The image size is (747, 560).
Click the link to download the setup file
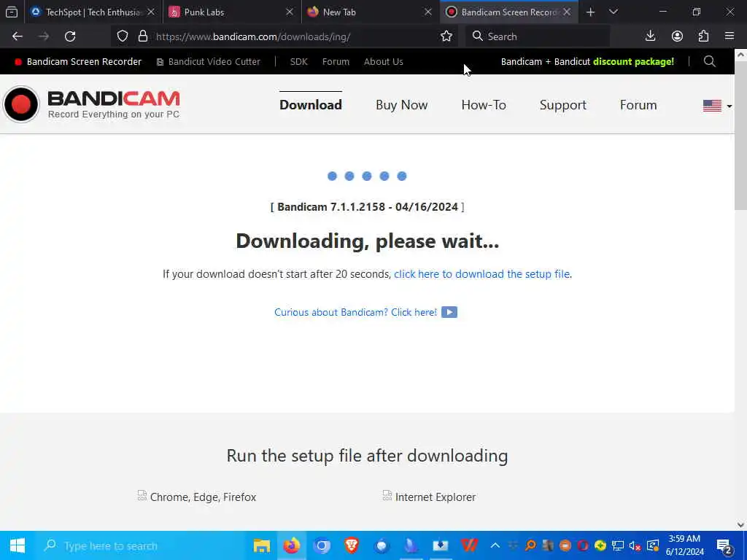coord(481,274)
